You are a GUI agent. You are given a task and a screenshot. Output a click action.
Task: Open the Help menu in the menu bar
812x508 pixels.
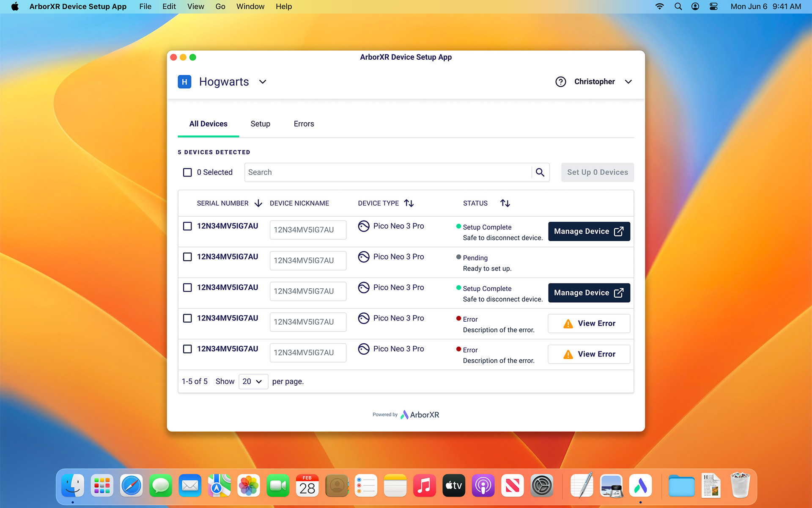[x=284, y=6]
